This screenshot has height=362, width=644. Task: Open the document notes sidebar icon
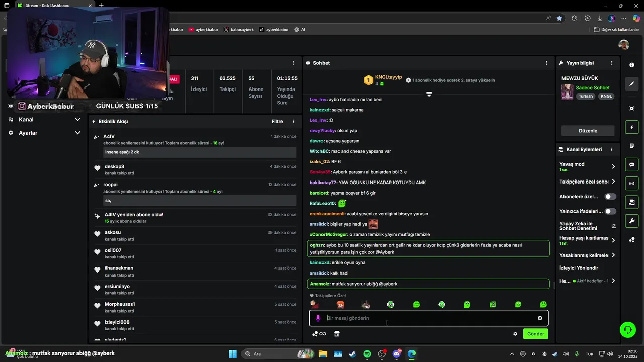(x=632, y=146)
